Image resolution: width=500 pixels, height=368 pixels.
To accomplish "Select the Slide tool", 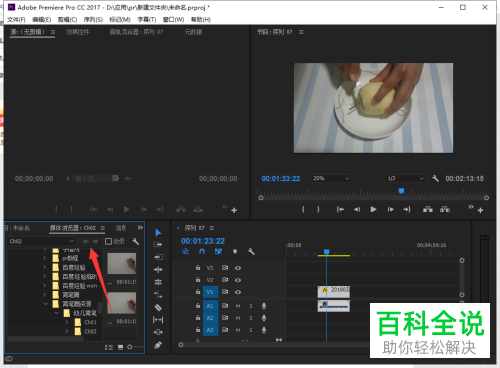I will click(158, 332).
